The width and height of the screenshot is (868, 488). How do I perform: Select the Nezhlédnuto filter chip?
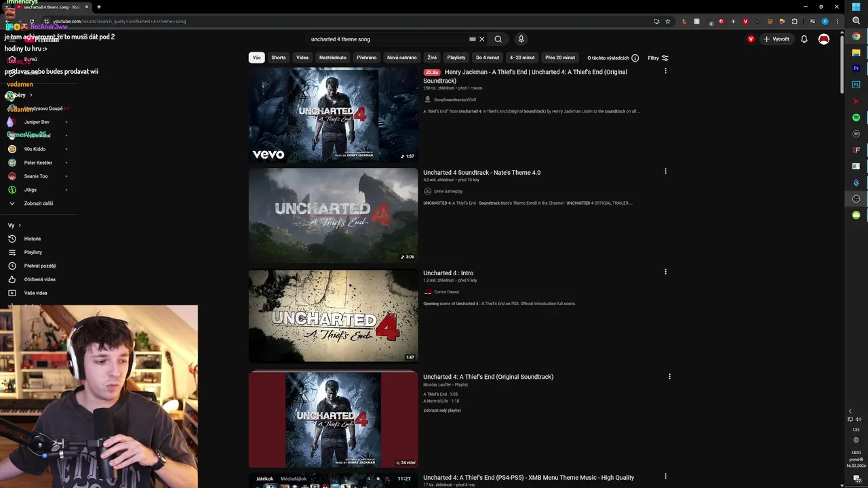click(x=333, y=58)
